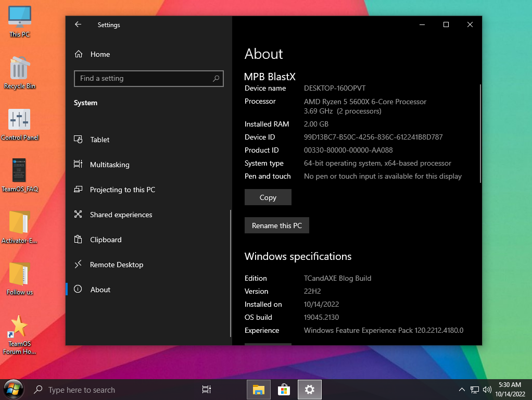Click the Find a setting search box
Viewport: 532px width, 400px height.
coord(143,79)
